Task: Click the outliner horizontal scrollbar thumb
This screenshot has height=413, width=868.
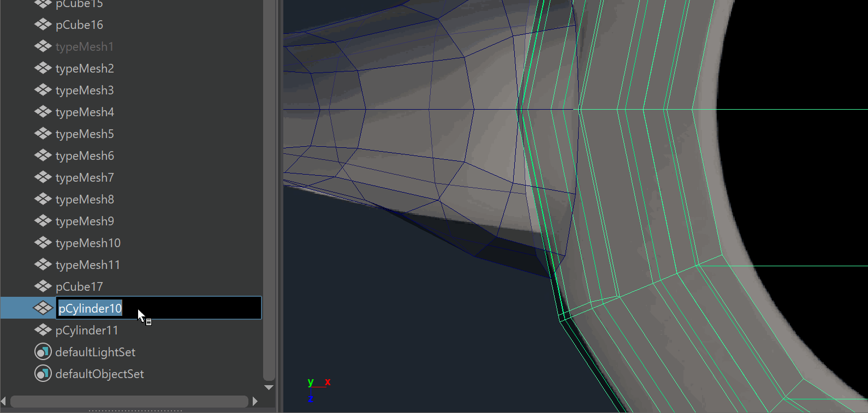Action: click(x=129, y=402)
